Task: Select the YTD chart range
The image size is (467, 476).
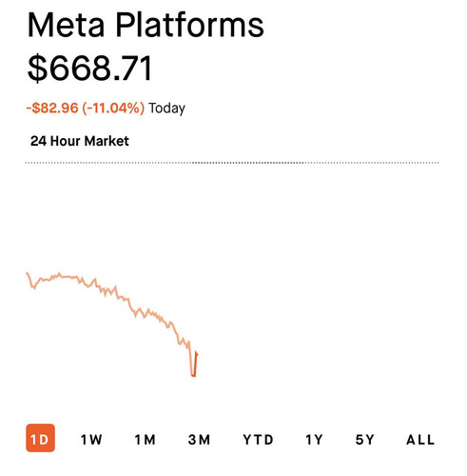Action: (x=258, y=440)
